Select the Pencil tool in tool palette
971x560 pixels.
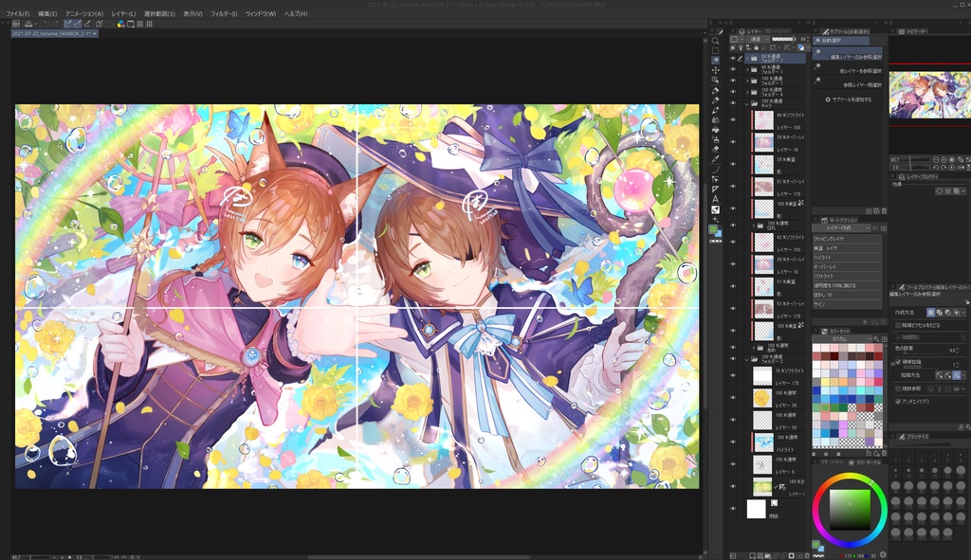tap(715, 100)
